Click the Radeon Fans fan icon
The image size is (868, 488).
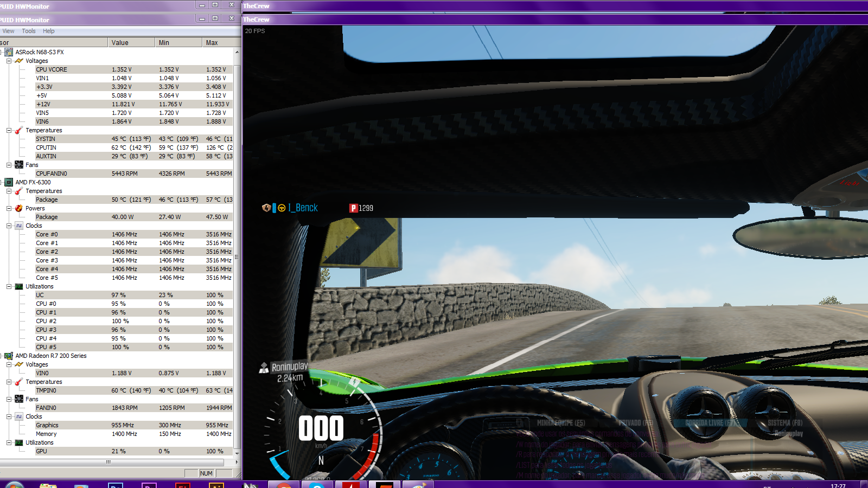pos(19,399)
